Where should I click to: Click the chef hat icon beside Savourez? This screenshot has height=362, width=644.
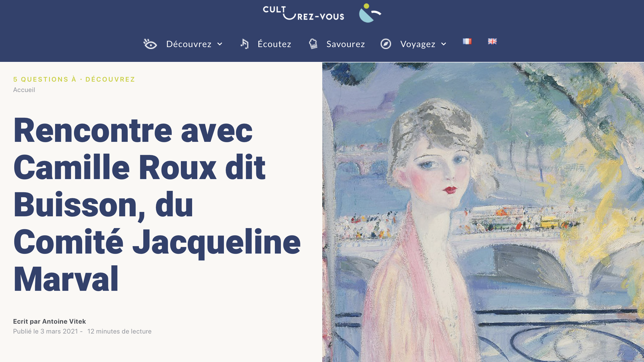click(x=313, y=44)
